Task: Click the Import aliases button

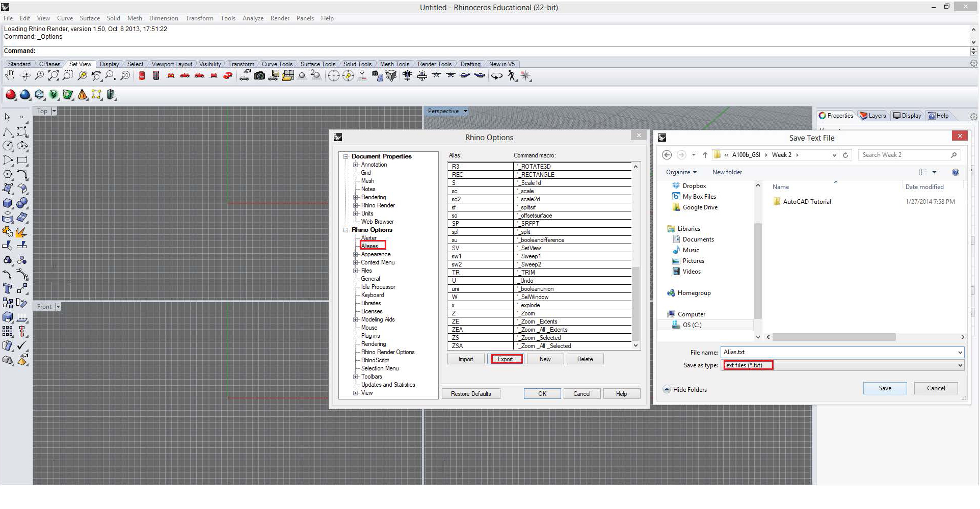Action: [x=466, y=359]
